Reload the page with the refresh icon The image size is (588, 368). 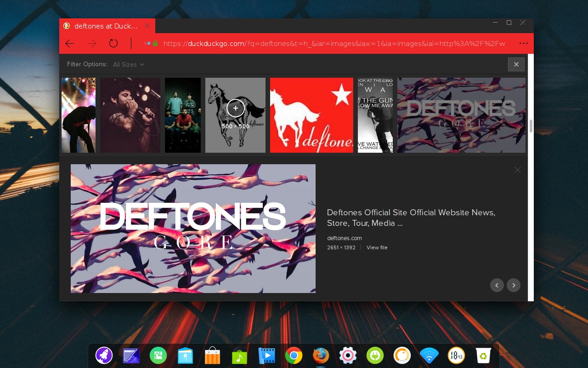pyautogui.click(x=113, y=43)
